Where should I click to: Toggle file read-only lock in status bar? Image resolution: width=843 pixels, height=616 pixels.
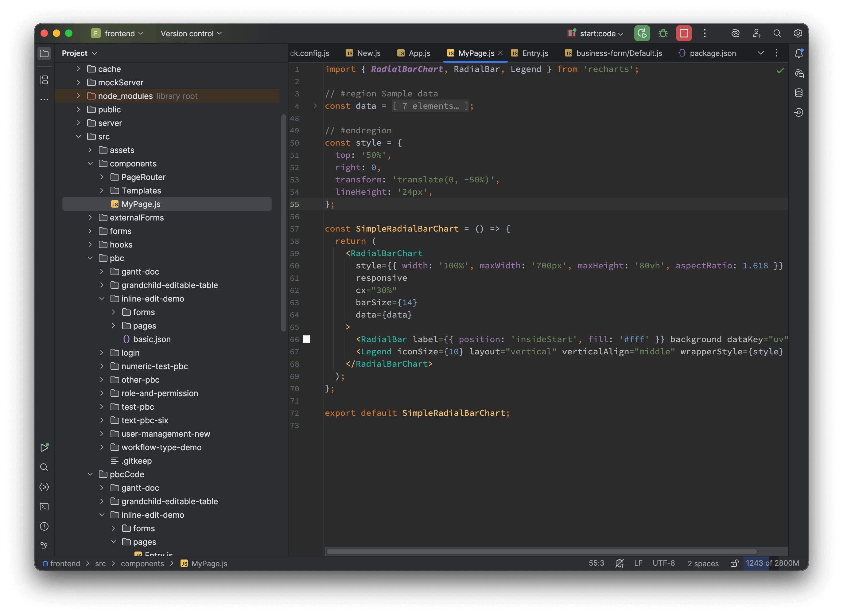[734, 563]
